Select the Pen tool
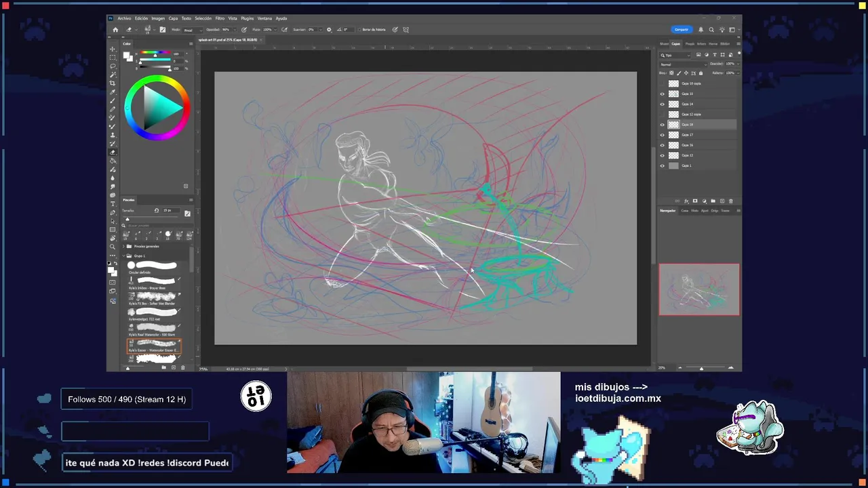 (x=113, y=212)
